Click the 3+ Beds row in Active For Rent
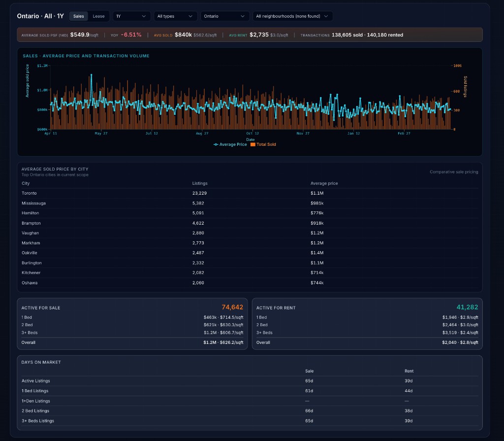 (x=367, y=333)
